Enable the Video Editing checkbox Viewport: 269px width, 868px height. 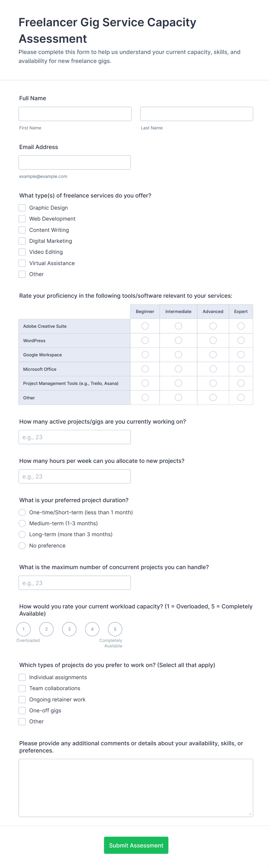point(22,252)
